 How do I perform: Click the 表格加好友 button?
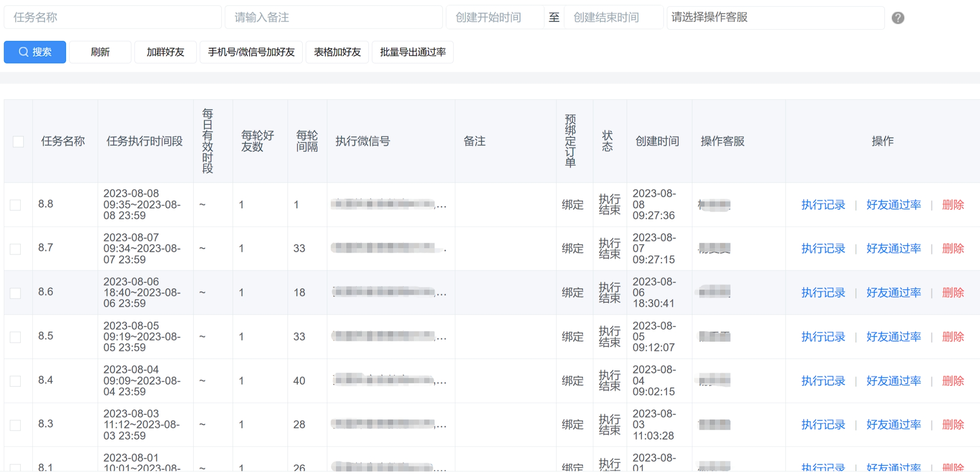click(337, 52)
